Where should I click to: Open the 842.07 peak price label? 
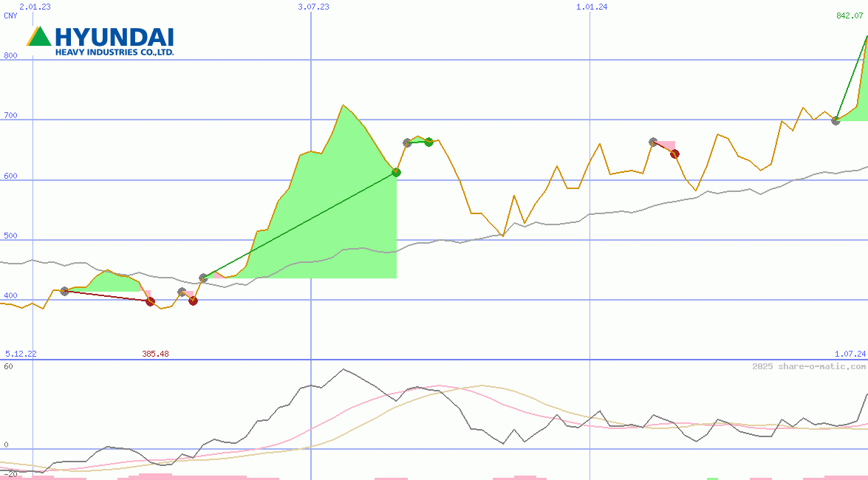851,16
